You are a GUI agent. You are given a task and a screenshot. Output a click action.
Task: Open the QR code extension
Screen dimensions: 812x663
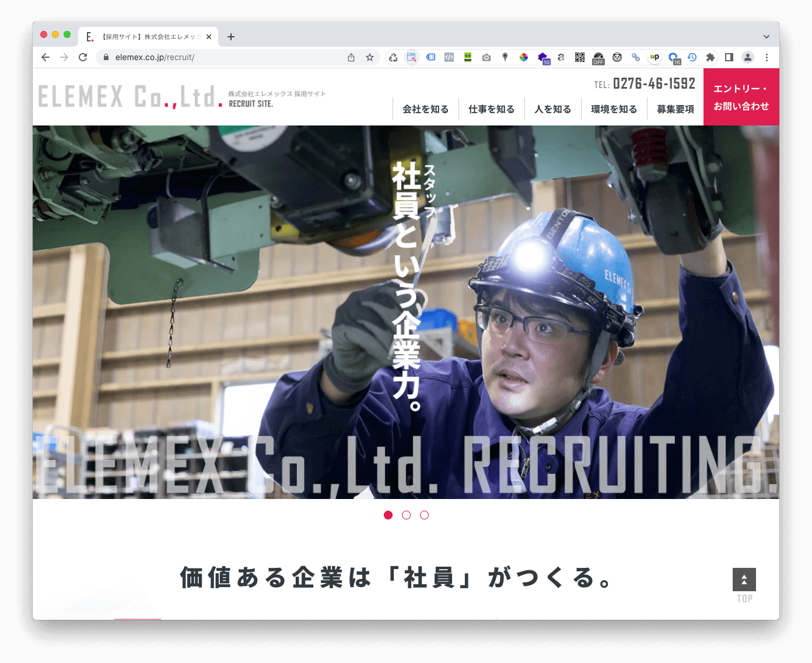point(580,57)
